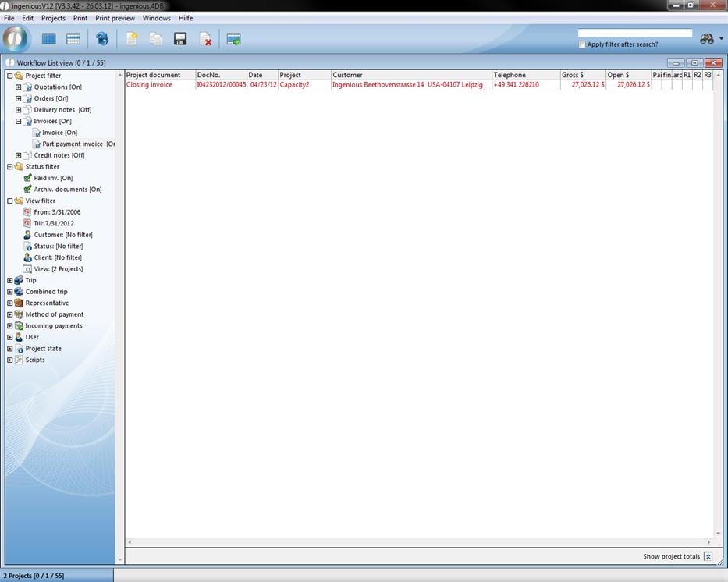Expand the Method of payment node

coord(10,314)
